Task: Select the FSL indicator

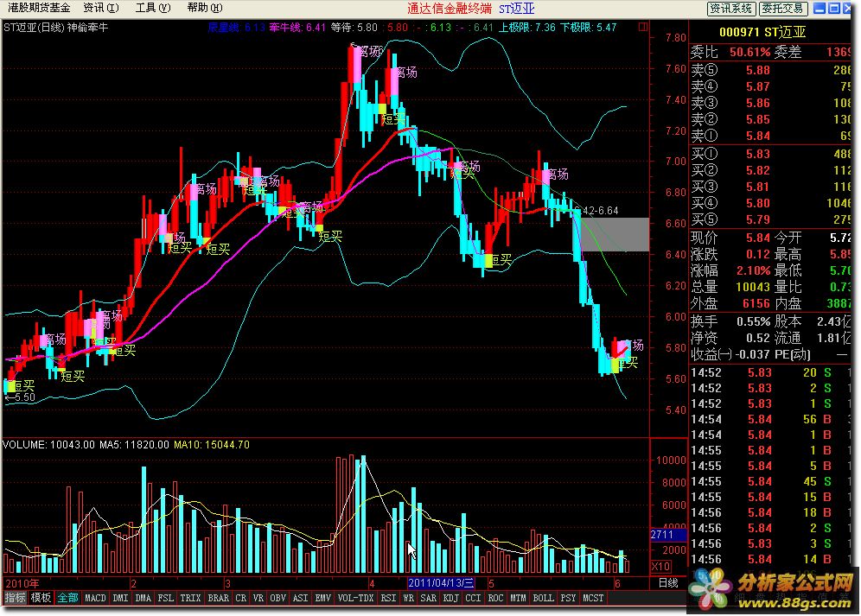Action: pos(166,598)
